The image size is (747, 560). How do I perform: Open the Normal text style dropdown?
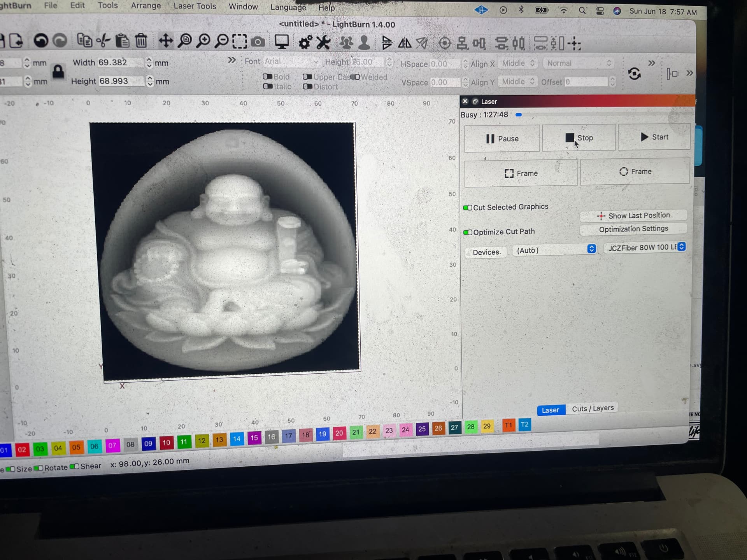[x=579, y=63]
